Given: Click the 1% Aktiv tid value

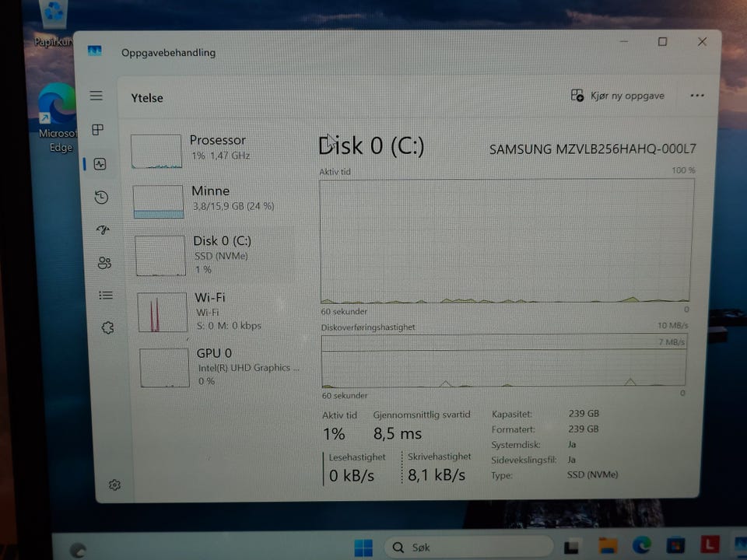Looking at the screenshot, I should [334, 434].
